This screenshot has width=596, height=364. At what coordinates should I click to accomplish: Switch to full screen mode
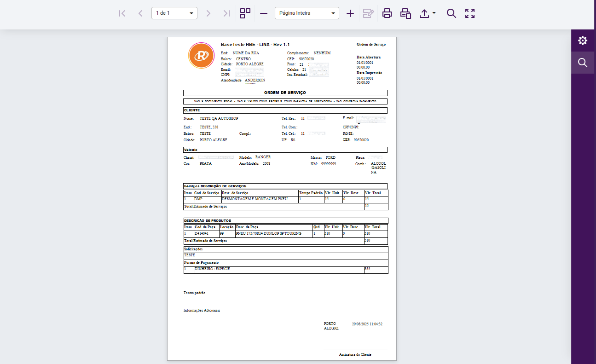point(470,13)
